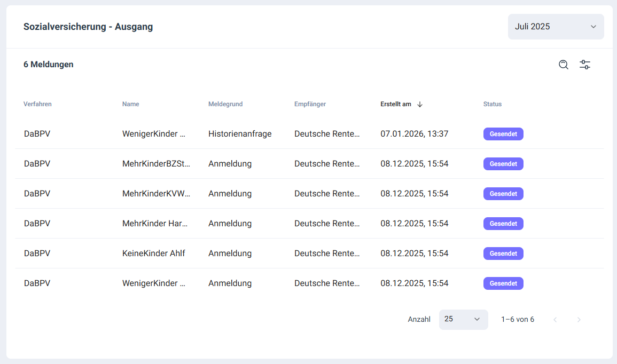Viewport: 617px width, 364px height.
Task: Select the KeineKinder Ahlf entry
Action: point(154,254)
